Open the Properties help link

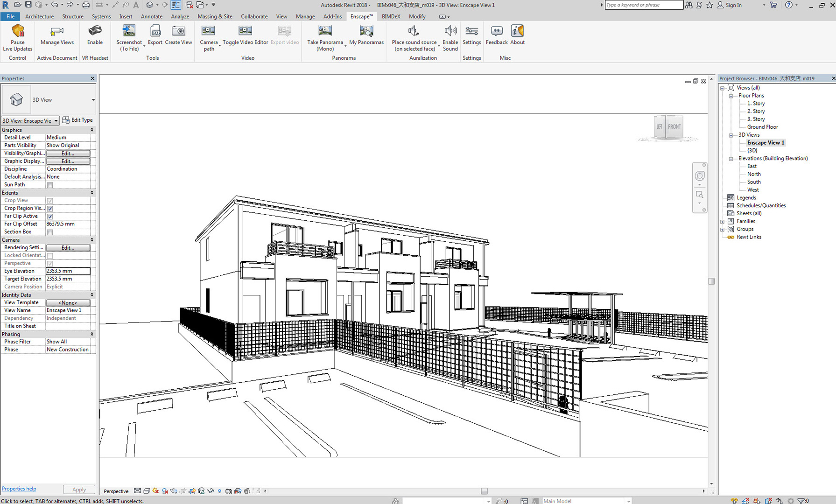click(x=19, y=489)
